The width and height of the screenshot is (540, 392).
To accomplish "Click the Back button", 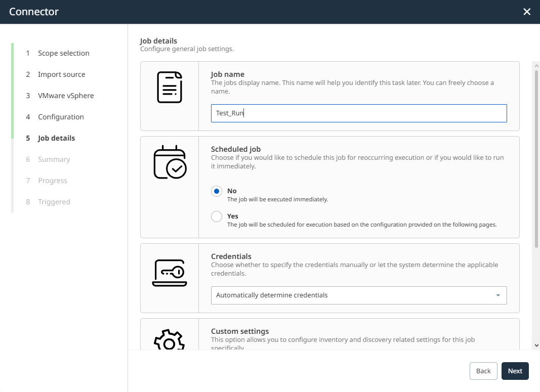I will pyautogui.click(x=483, y=371).
